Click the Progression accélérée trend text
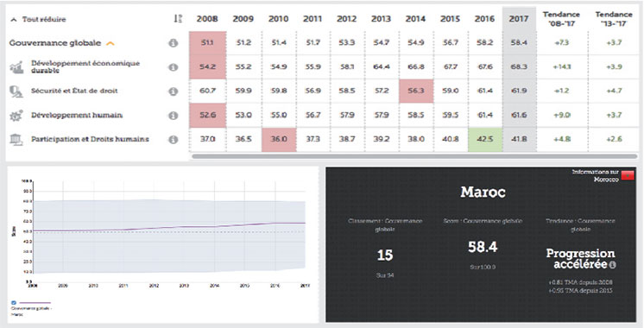 click(580, 259)
